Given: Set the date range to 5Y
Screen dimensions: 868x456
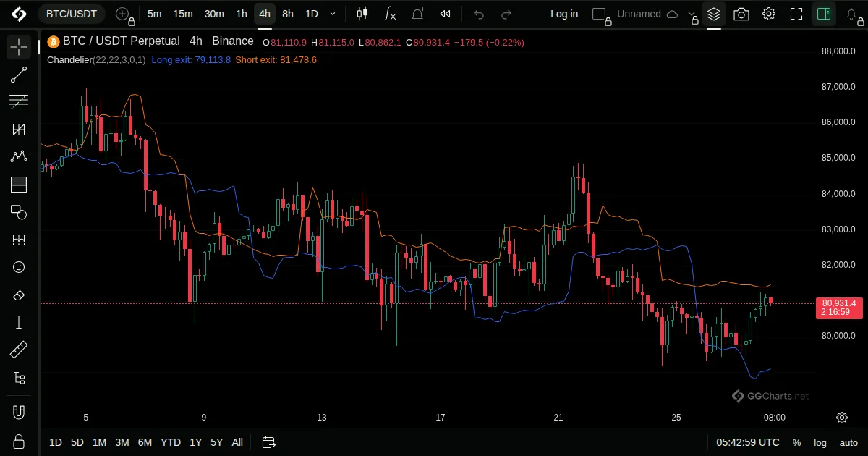Looking at the screenshot, I should point(217,442).
